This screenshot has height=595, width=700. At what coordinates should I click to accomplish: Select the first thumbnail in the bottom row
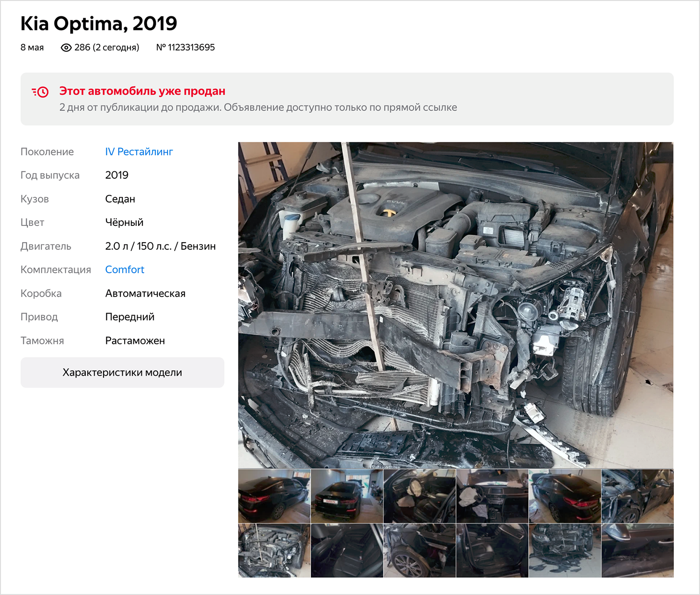coord(274,551)
